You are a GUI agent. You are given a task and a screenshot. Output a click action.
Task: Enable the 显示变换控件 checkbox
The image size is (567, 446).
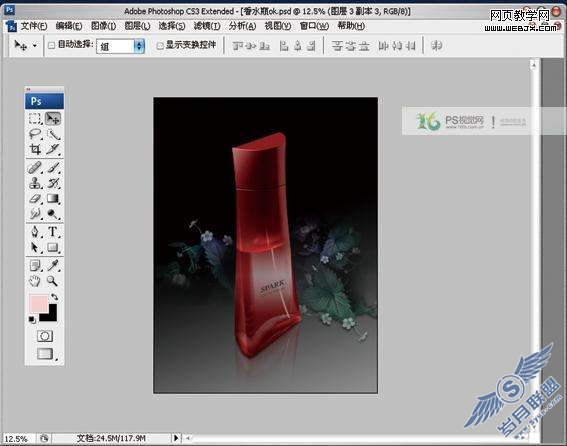(x=160, y=46)
